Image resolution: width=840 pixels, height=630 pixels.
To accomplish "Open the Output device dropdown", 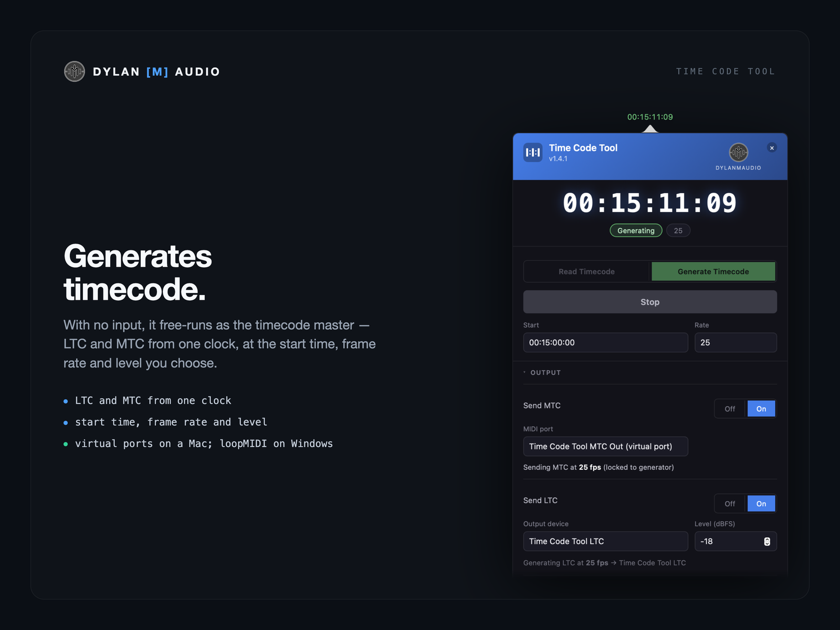I will click(x=605, y=541).
